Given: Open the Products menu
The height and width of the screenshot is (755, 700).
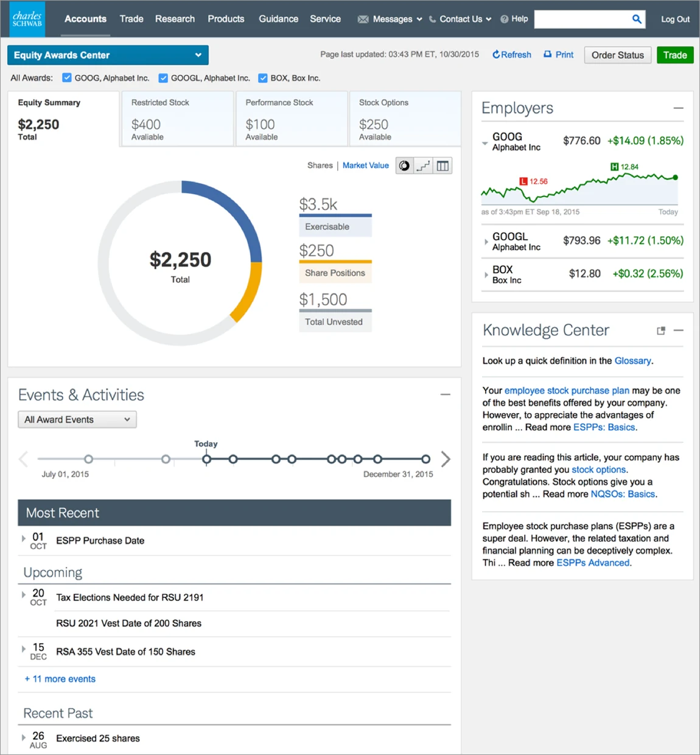Looking at the screenshot, I should (226, 19).
